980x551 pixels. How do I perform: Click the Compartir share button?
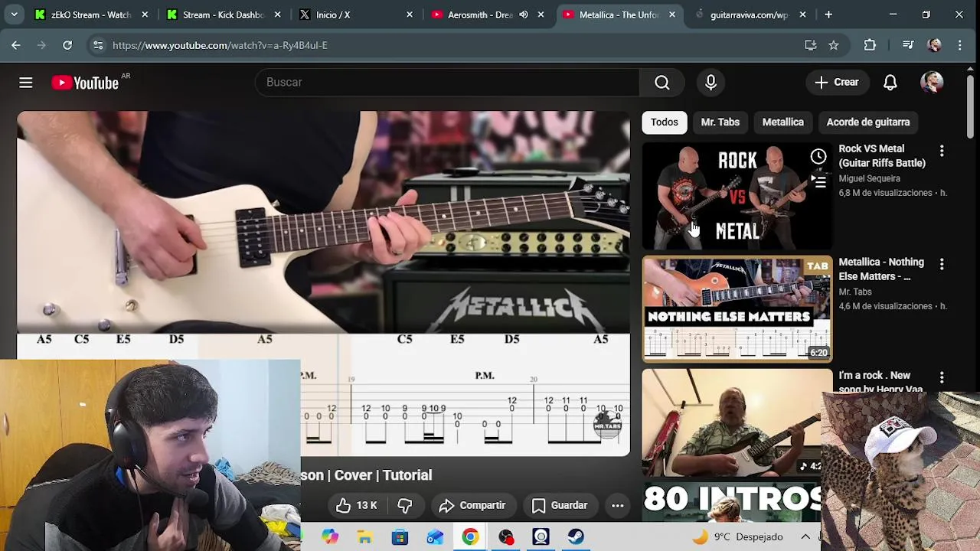coord(472,505)
